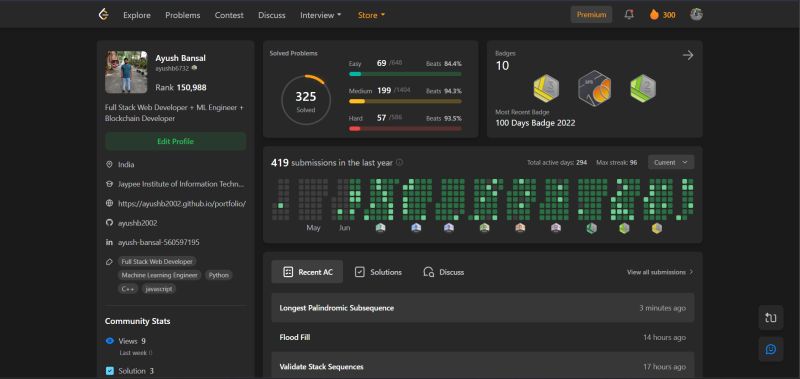Click the swap layout icon button
This screenshot has height=379, width=800.
click(770, 318)
